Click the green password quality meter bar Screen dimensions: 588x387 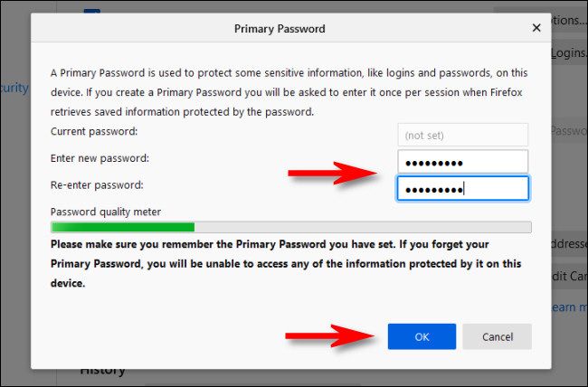tap(123, 228)
